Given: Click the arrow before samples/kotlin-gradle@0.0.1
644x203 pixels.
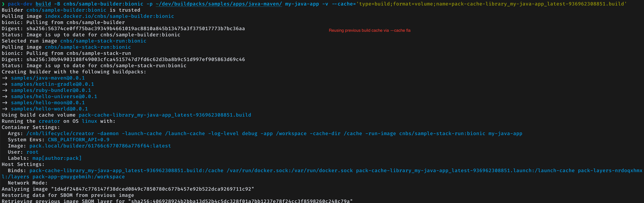Looking at the screenshot, I should 5,84.
